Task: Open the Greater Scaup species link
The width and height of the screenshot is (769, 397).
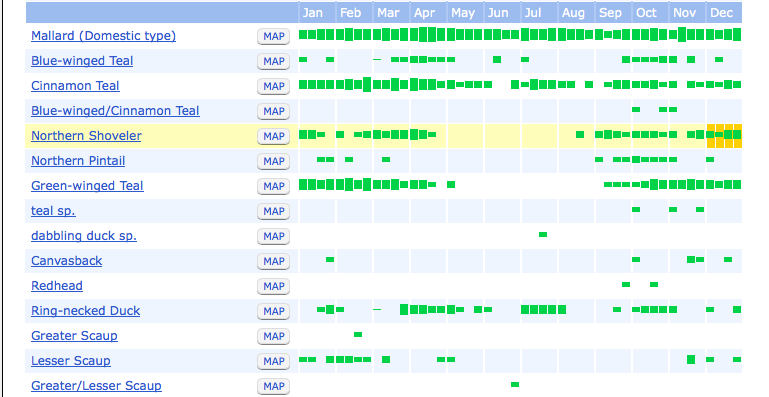Action: click(74, 336)
